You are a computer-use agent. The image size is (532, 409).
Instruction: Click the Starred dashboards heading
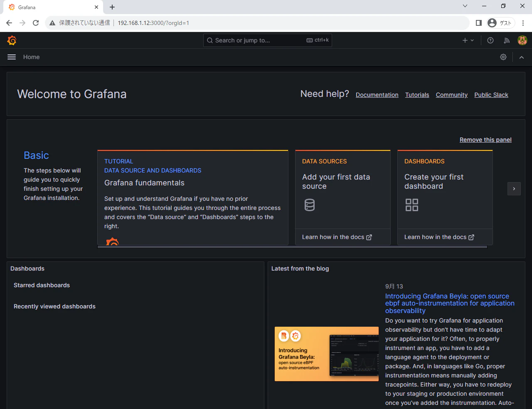point(42,285)
